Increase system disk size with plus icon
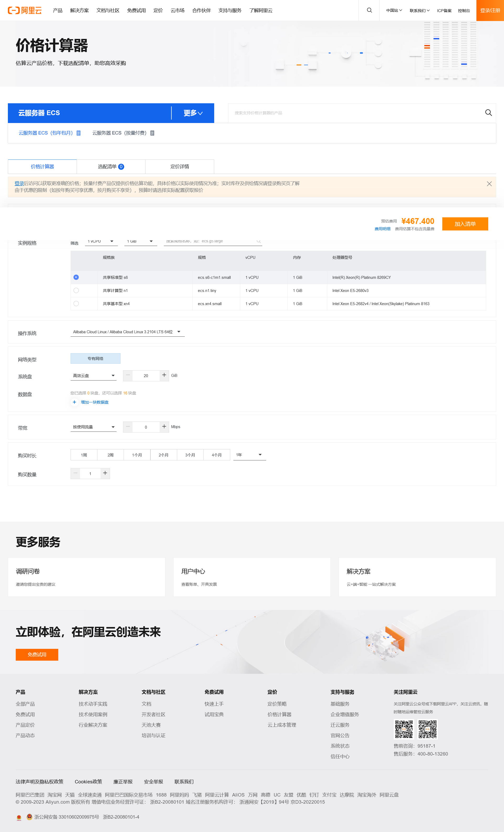The width and height of the screenshot is (504, 832). (x=164, y=375)
